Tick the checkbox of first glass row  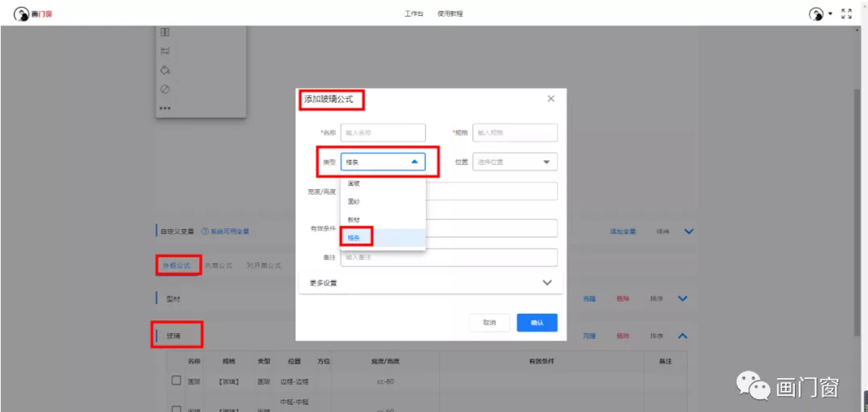[176, 381]
